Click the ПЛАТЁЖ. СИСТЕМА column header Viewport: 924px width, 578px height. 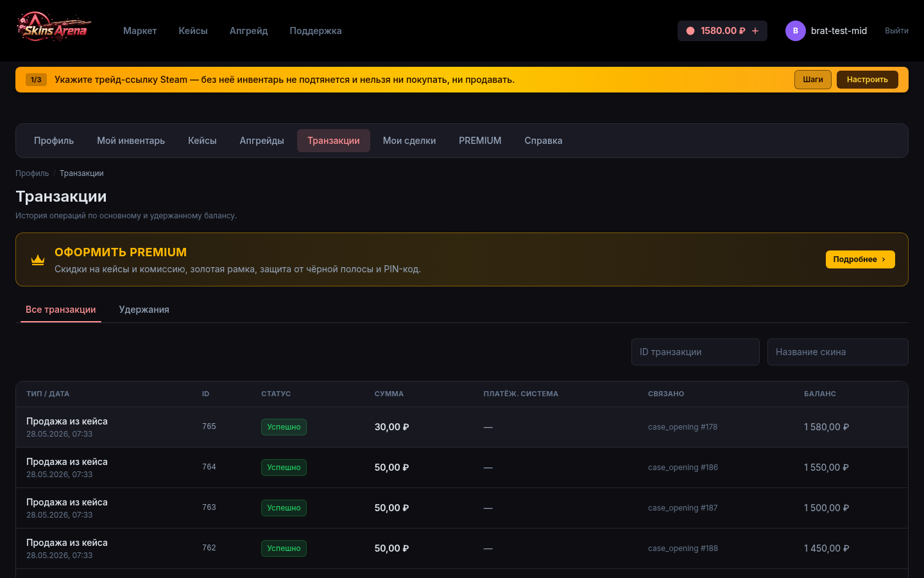521,394
